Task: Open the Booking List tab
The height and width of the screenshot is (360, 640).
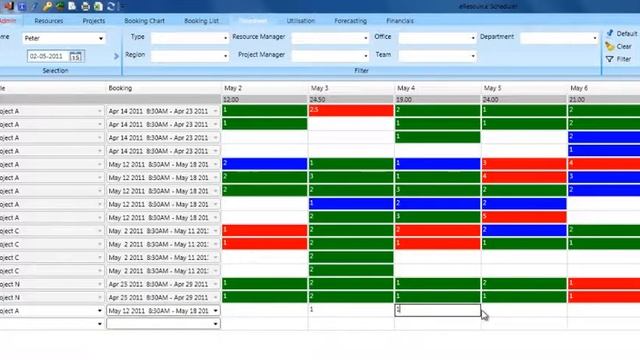Action: [x=201, y=21]
